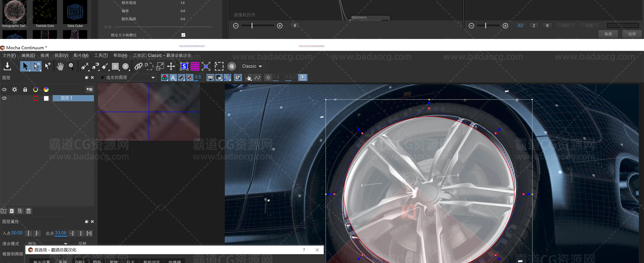Open the 文件(F) menu
The width and height of the screenshot is (644, 263).
point(9,55)
